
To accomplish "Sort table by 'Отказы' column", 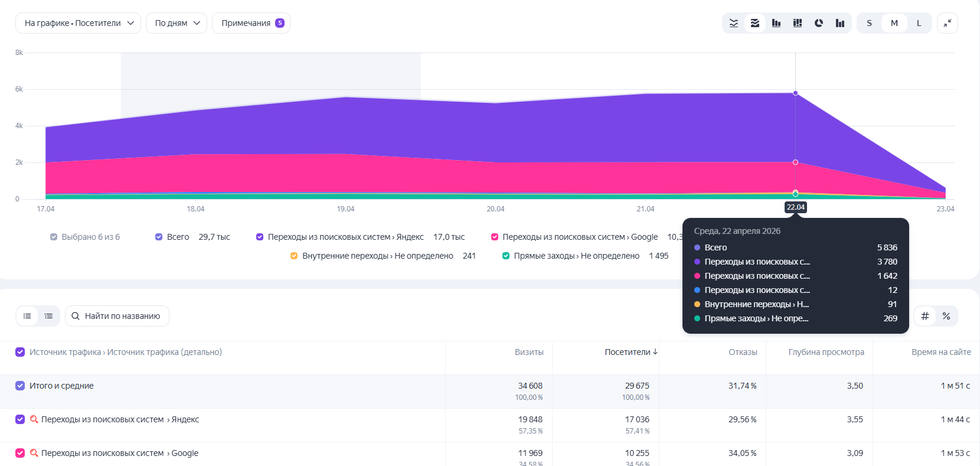I will click(743, 352).
